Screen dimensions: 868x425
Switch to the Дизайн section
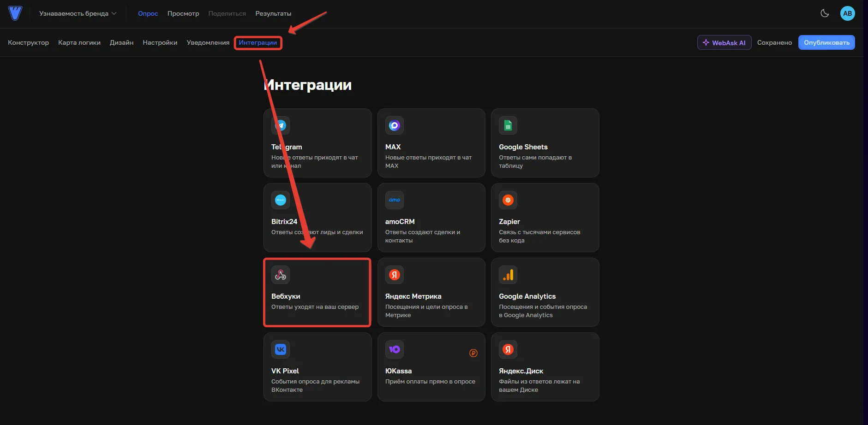pyautogui.click(x=121, y=42)
